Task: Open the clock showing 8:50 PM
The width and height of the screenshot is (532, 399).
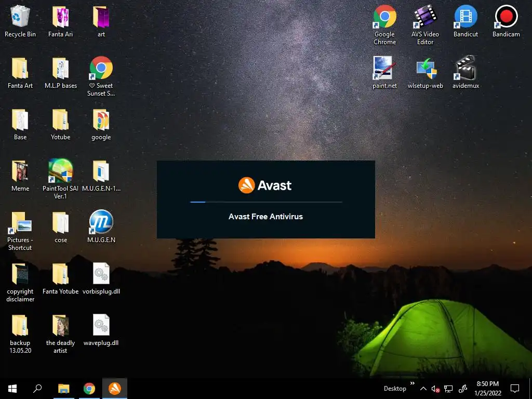Action: click(x=487, y=389)
